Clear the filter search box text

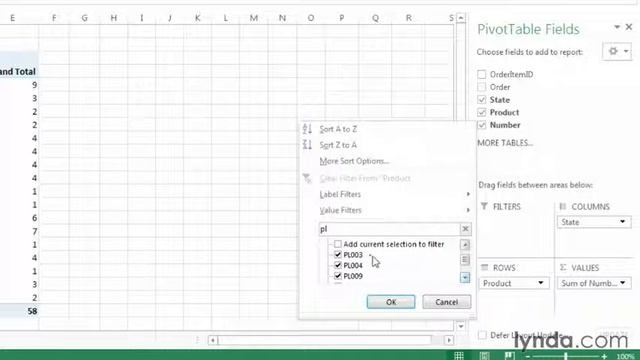465,229
